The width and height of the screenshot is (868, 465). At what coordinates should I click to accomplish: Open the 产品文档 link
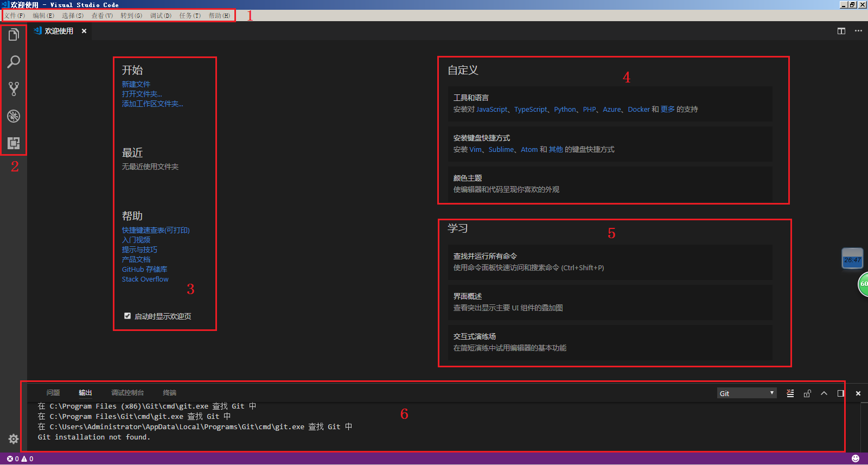(136, 259)
